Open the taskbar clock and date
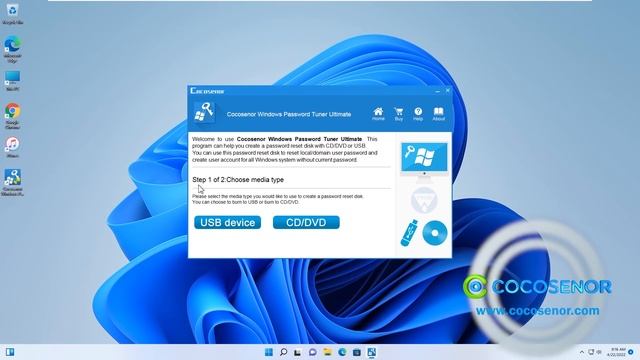 pyautogui.click(x=616, y=352)
